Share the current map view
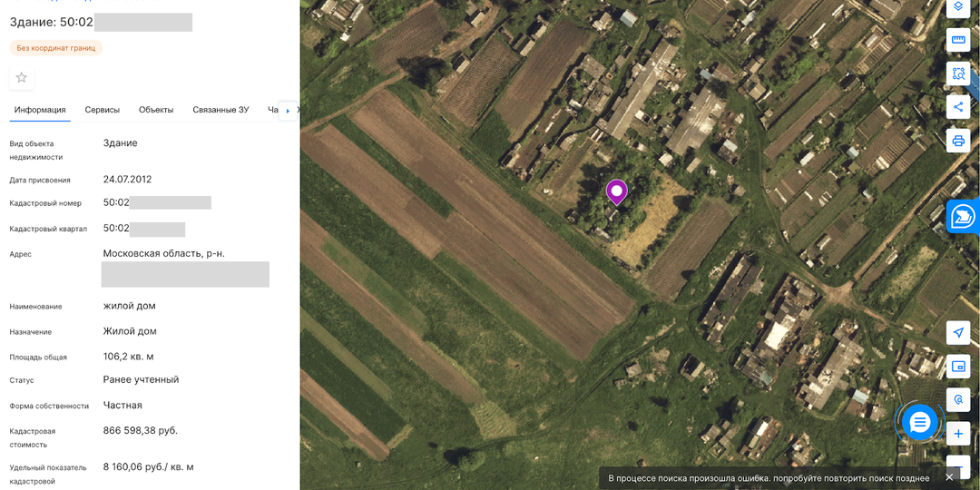The width and height of the screenshot is (980, 490). (x=958, y=107)
